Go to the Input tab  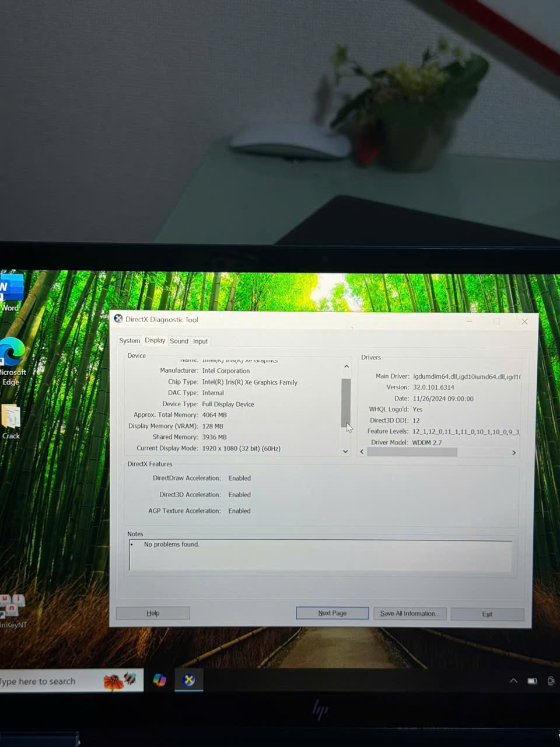click(x=200, y=341)
